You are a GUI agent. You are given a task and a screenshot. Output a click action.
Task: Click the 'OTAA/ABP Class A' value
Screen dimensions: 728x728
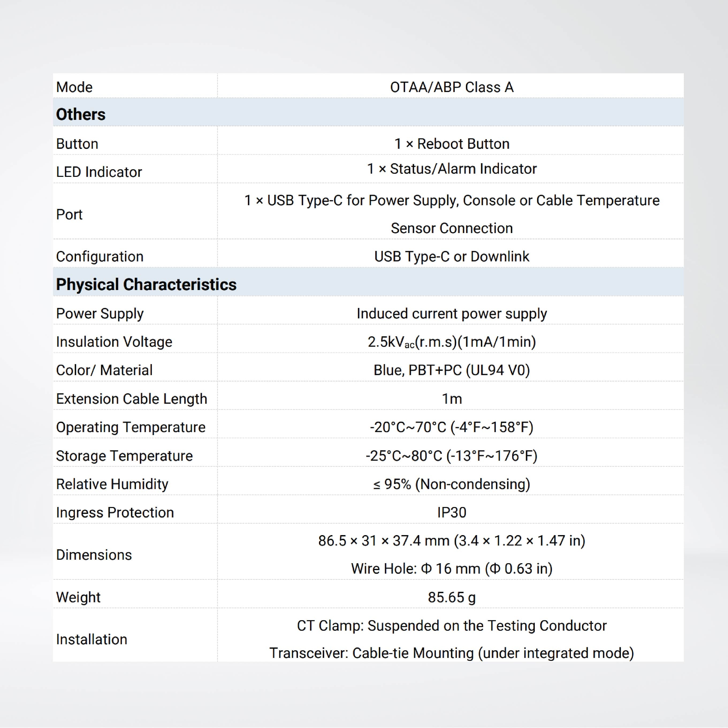pos(451,87)
